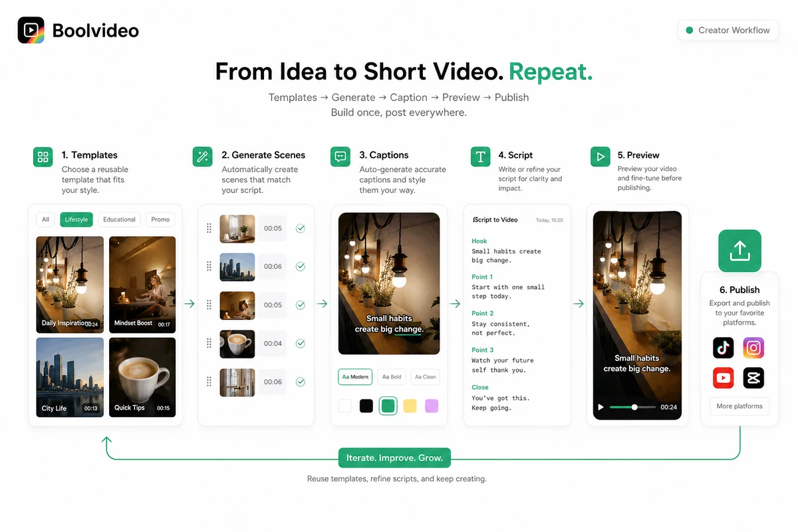Select the Instagram platform icon
798x532 pixels.
(x=753, y=347)
